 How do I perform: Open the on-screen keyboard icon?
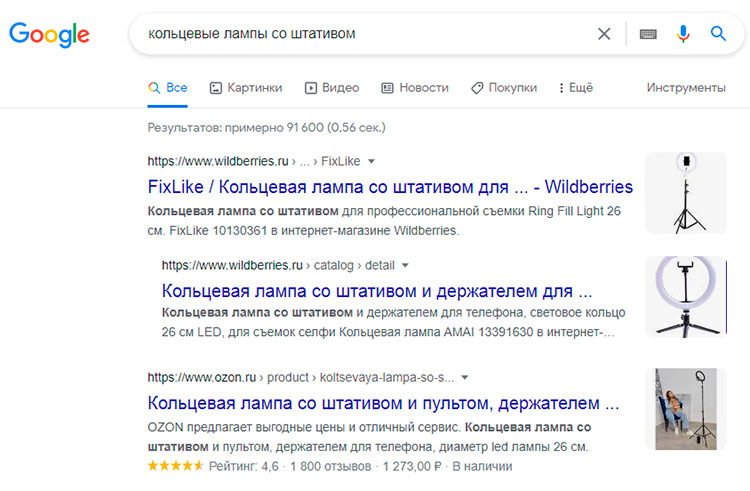point(648,34)
